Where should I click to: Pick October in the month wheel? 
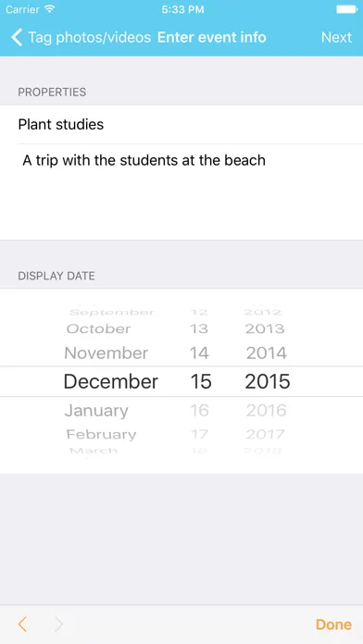coord(99,328)
